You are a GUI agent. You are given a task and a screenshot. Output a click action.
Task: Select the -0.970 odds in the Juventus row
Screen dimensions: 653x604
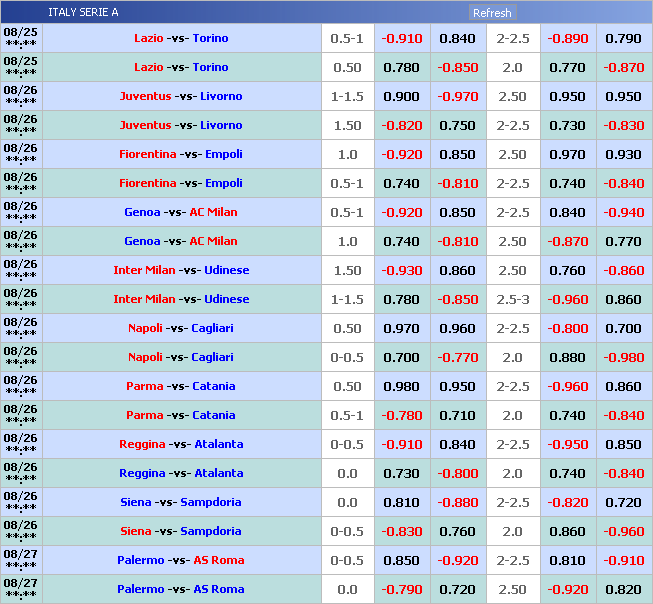[457, 96]
